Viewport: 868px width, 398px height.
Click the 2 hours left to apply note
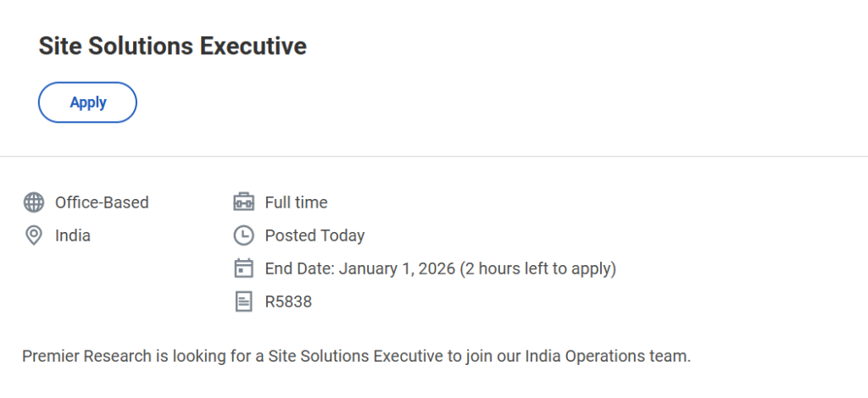coord(537,268)
